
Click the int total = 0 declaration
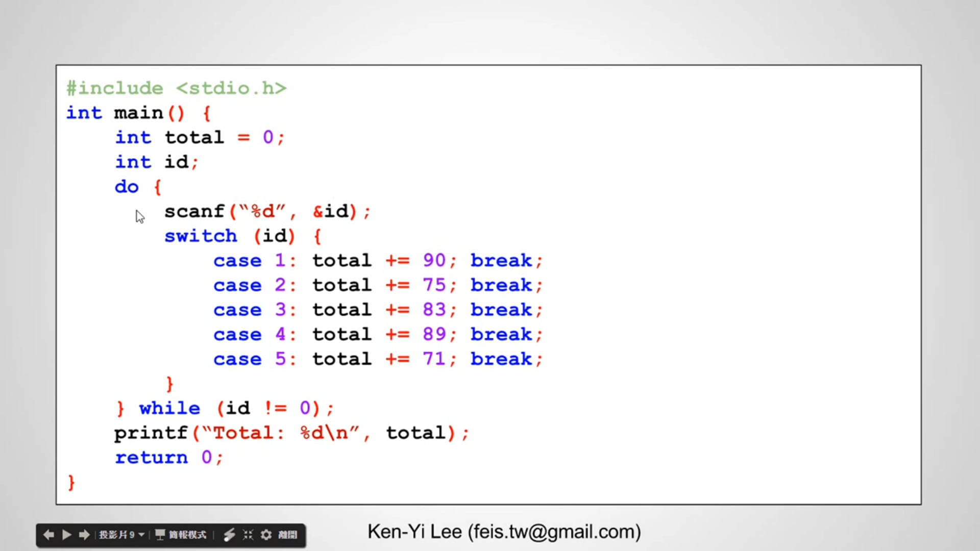tap(199, 137)
